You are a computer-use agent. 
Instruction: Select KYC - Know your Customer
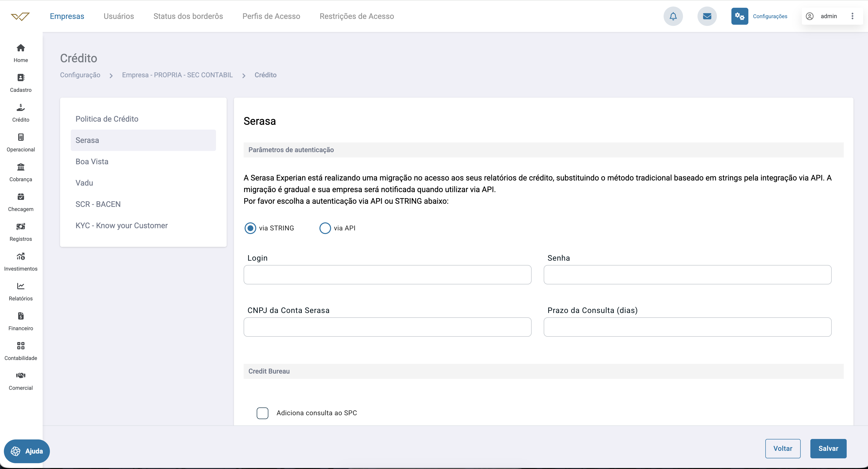click(143, 226)
